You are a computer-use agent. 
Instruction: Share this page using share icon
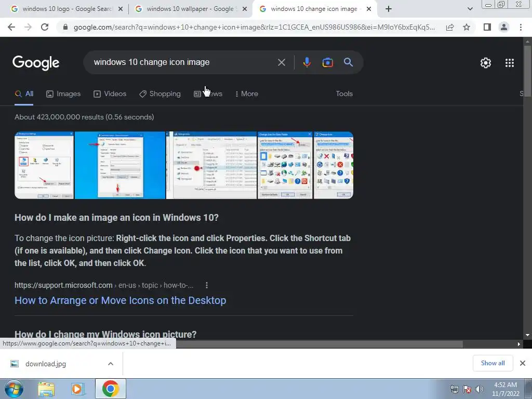(450, 27)
